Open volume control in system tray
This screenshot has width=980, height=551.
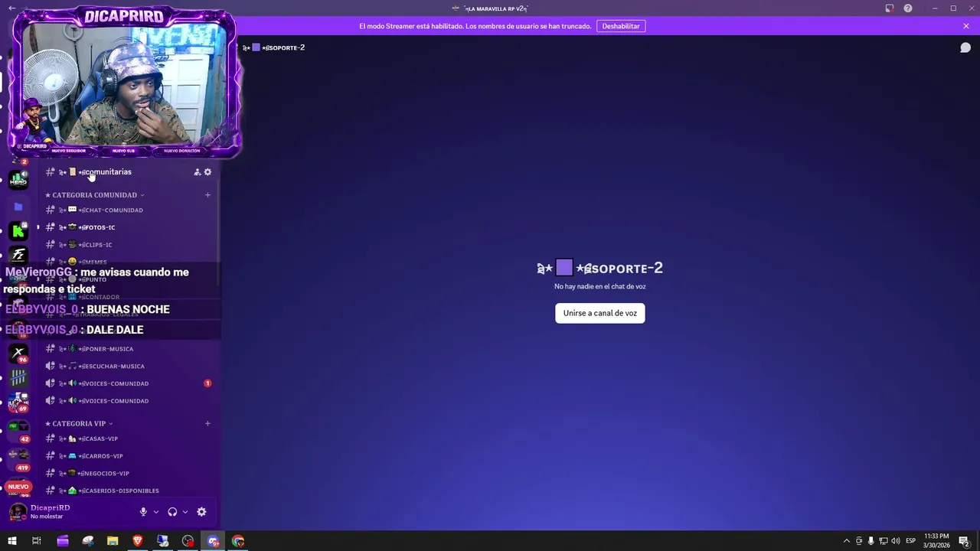point(896,541)
